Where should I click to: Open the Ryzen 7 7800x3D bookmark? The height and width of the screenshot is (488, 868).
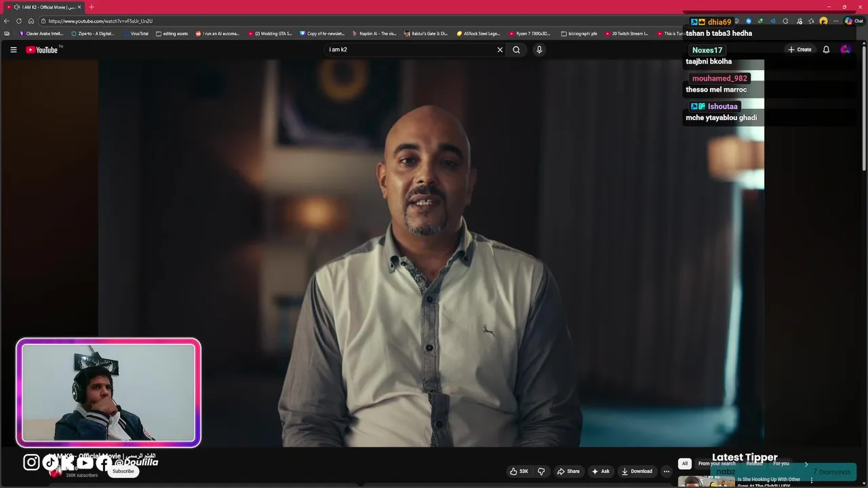pos(530,33)
